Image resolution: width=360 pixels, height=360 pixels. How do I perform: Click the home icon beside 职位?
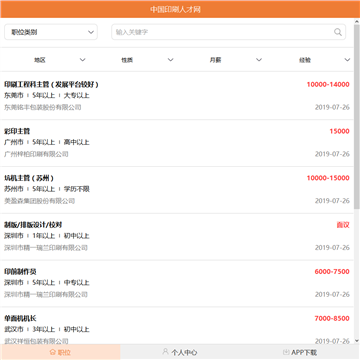click(x=52, y=352)
